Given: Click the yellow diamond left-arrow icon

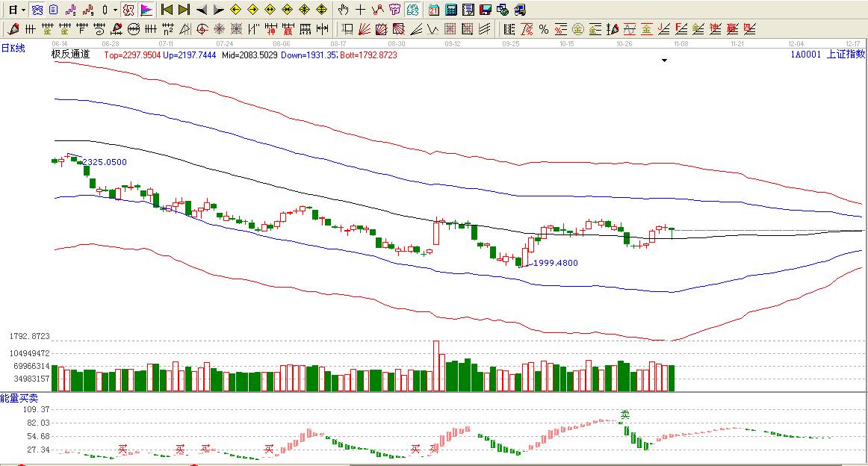Looking at the screenshot, I should [x=235, y=10].
